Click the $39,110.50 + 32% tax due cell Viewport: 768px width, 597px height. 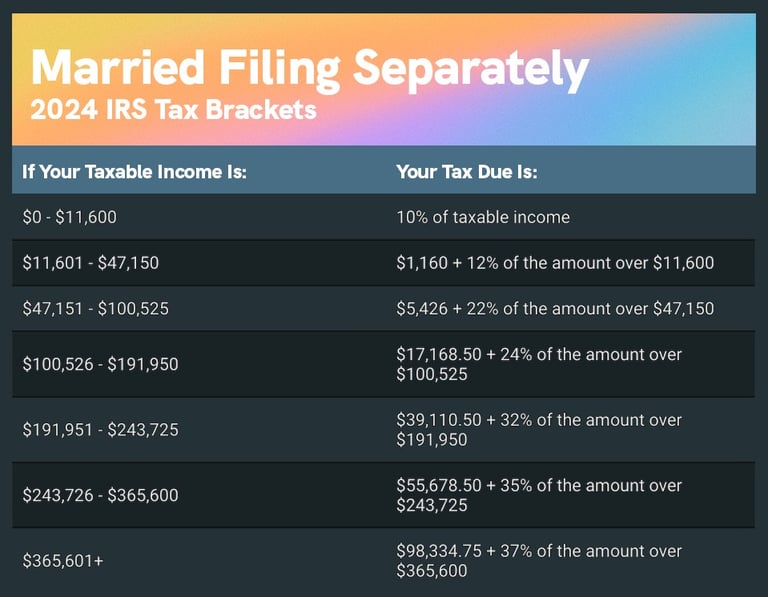pyautogui.click(x=539, y=430)
